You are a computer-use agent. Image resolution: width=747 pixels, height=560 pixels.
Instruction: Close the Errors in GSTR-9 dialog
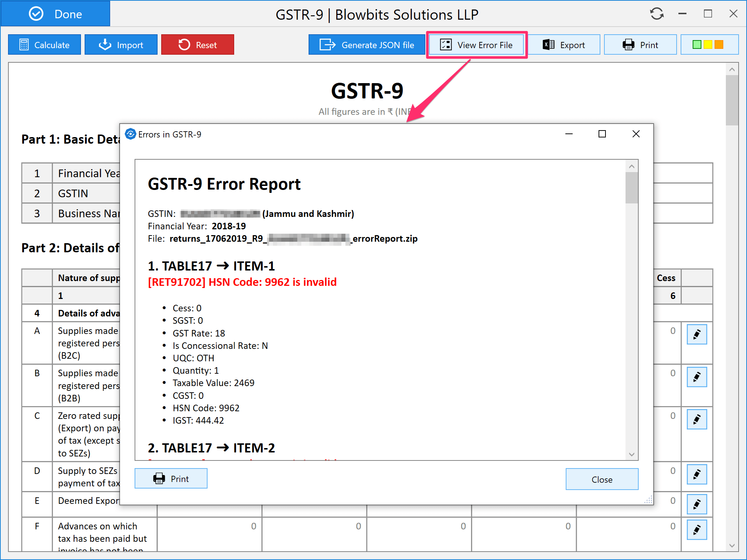click(636, 134)
